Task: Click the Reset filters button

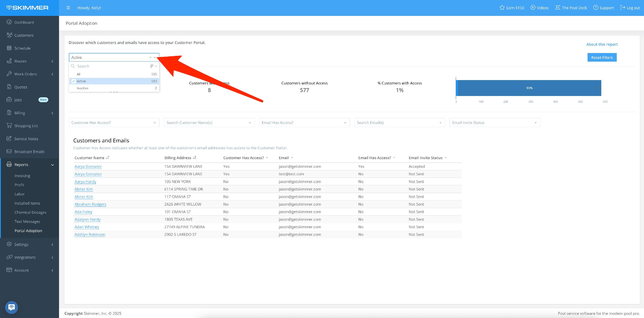Action: [x=602, y=58]
